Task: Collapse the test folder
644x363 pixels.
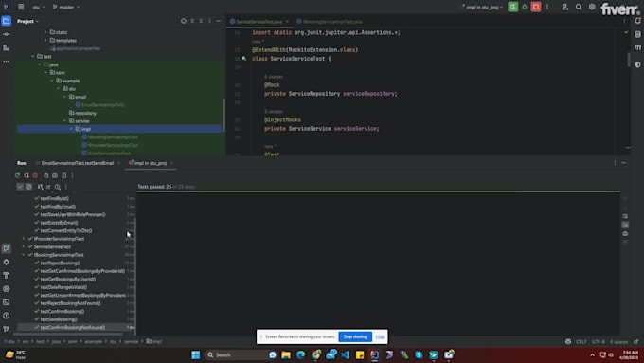Action: (x=33, y=56)
